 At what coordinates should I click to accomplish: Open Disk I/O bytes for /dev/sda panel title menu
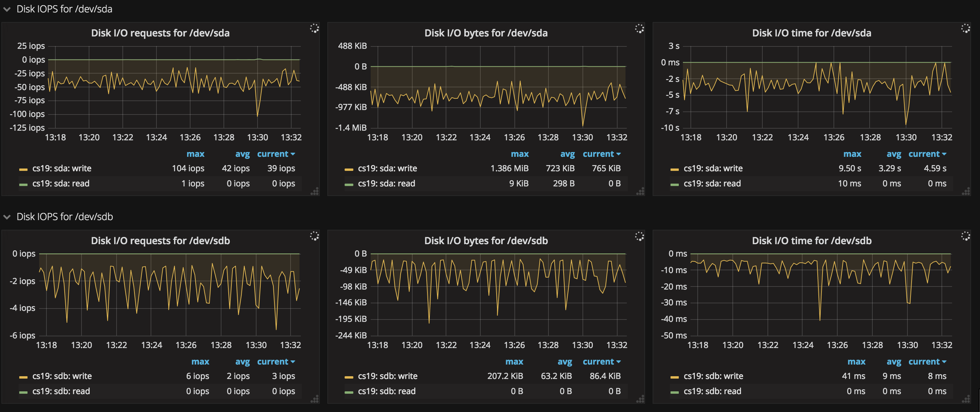(x=486, y=33)
